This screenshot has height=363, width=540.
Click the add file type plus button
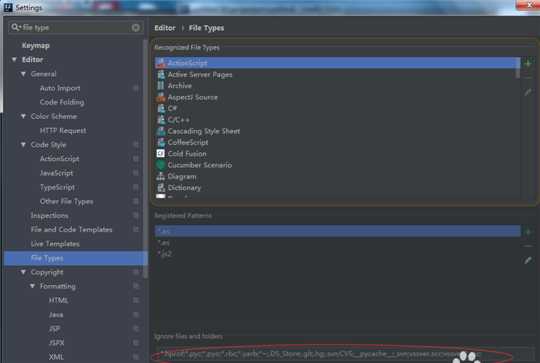528,63
